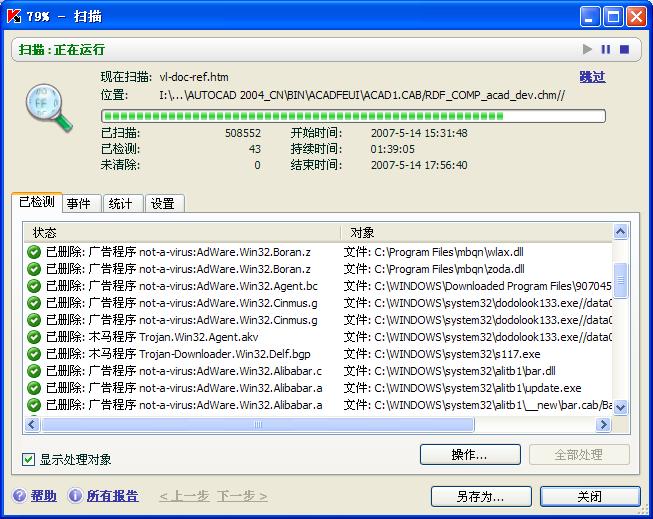Open the 统计 tab
This screenshot has height=519, width=653.
[x=123, y=203]
